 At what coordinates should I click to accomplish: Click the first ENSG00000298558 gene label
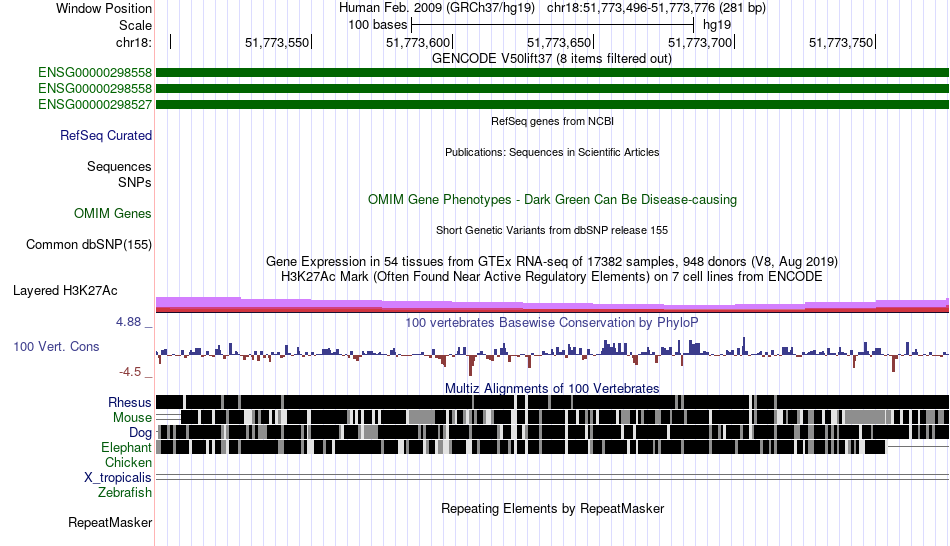(95, 73)
